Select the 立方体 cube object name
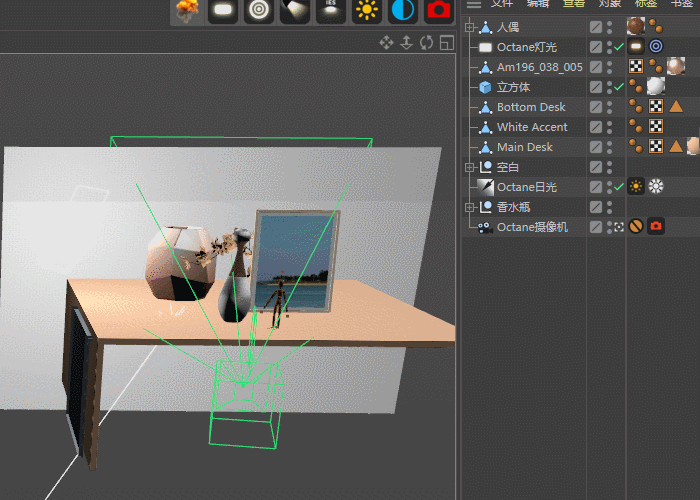Screen dimensions: 700x500 (513, 87)
